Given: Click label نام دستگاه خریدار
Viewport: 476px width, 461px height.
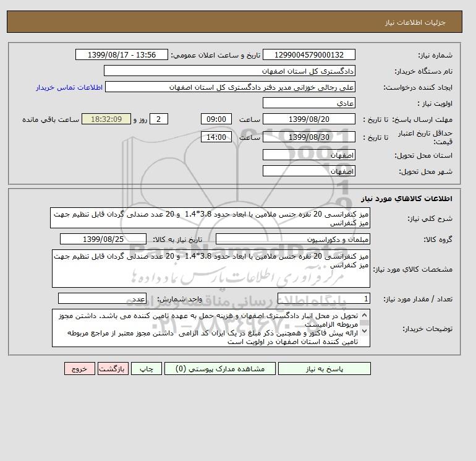Looking at the screenshot, I should 424,71.
